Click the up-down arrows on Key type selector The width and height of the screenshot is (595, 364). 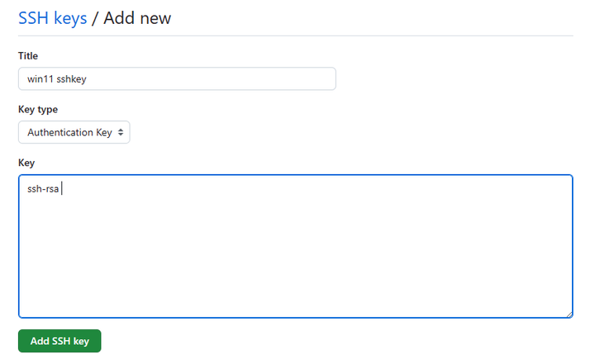pyautogui.click(x=121, y=132)
